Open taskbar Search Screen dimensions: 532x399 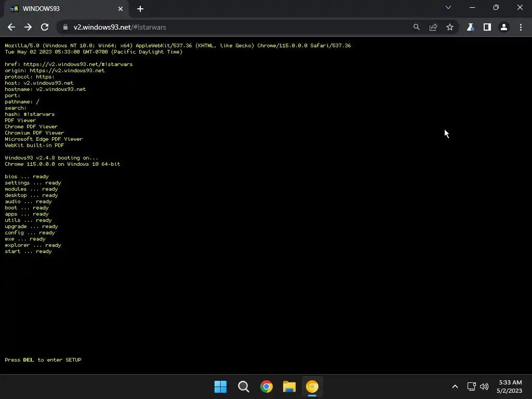pos(244,387)
